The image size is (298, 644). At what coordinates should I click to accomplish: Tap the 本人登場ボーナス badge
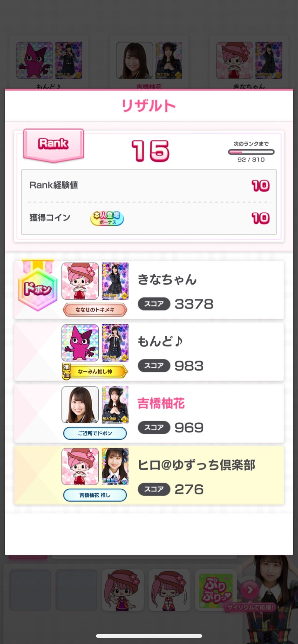(x=107, y=218)
